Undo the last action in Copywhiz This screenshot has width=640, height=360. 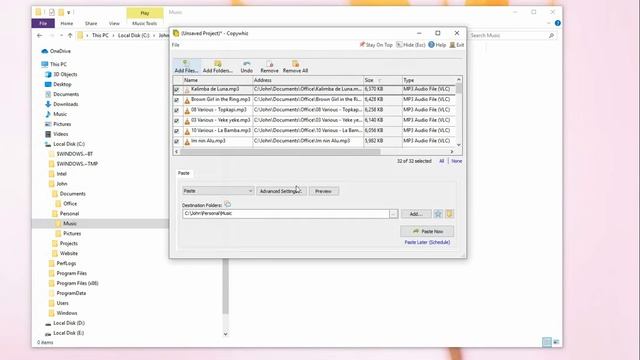click(247, 67)
